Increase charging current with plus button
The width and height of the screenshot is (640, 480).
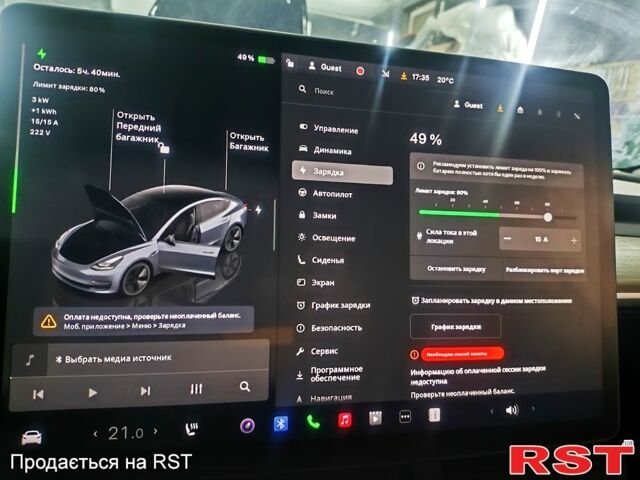click(573, 241)
